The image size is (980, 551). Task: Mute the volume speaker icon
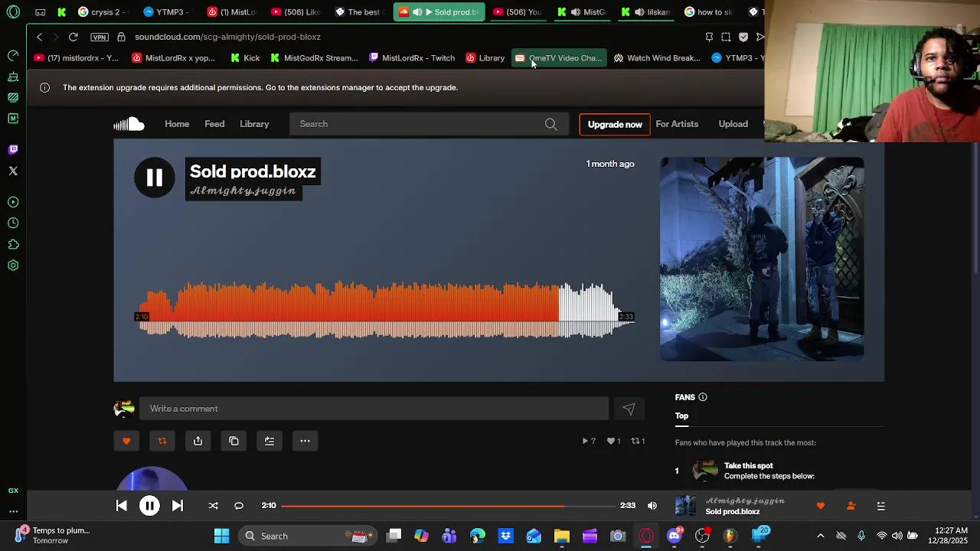(x=652, y=506)
